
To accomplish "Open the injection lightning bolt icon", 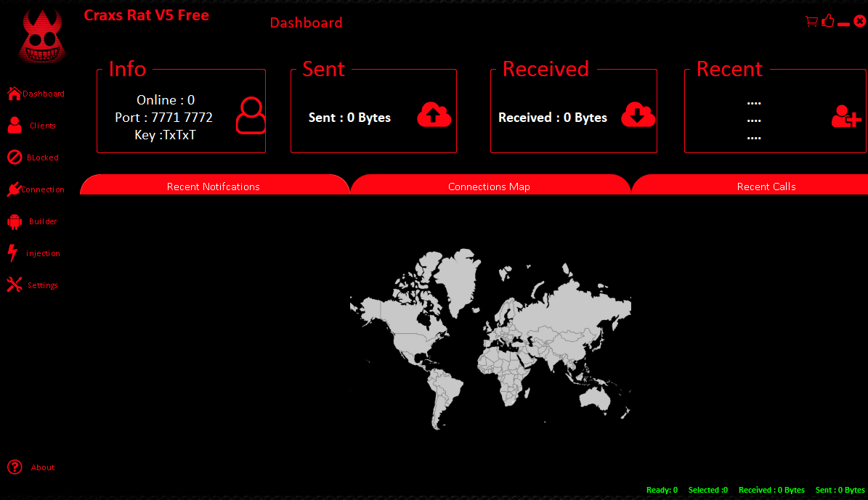I will click(13, 253).
